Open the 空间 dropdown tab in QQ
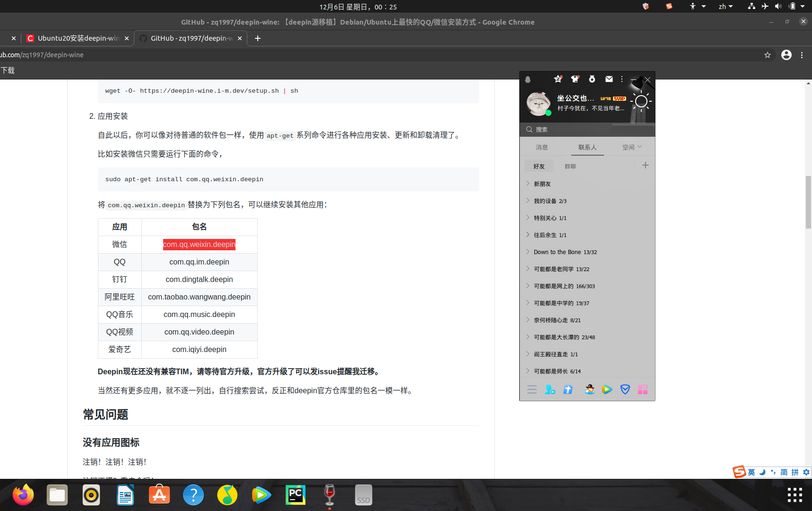 pos(632,147)
